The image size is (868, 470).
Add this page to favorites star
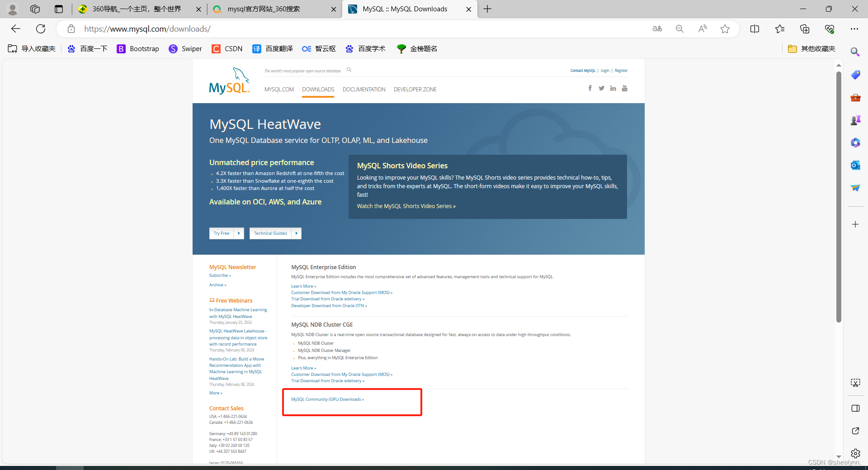(725, 29)
